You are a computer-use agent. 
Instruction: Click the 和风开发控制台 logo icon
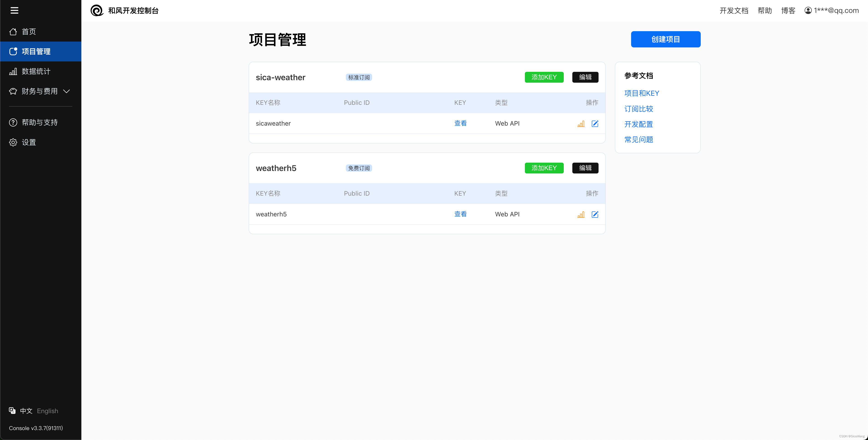97,10
